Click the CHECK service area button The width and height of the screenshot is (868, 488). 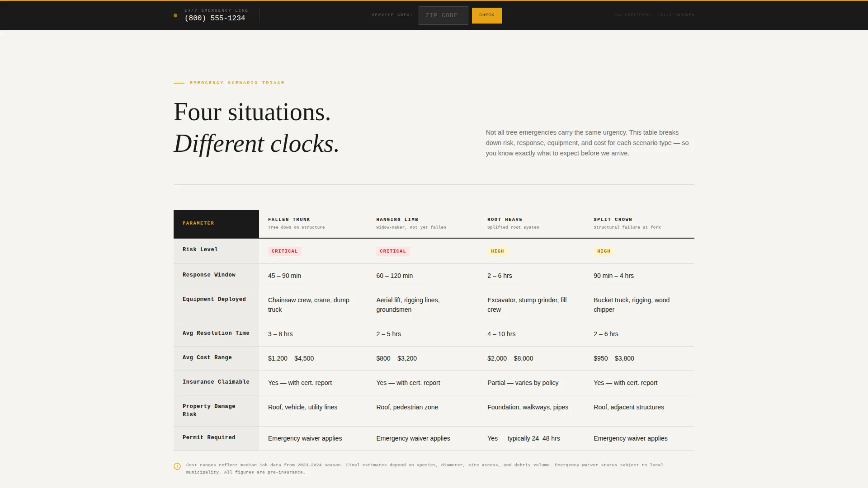pos(486,15)
